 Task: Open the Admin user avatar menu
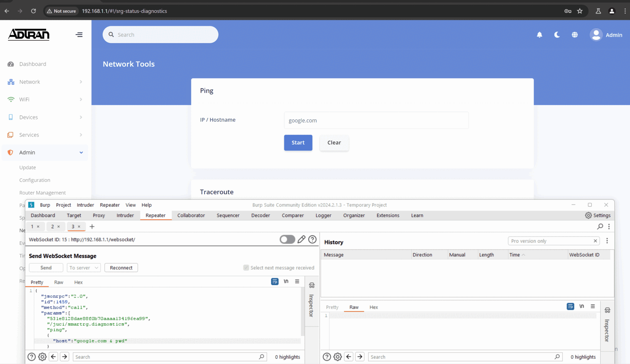tap(606, 35)
